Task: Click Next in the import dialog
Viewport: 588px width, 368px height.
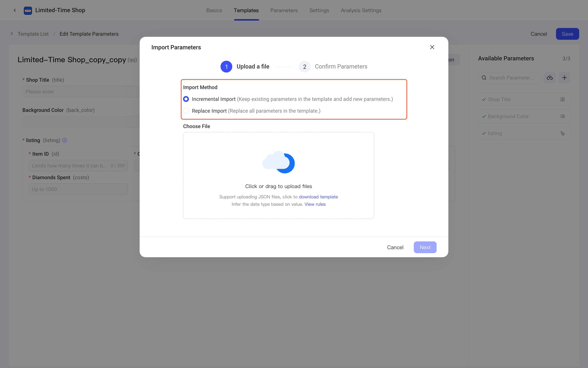Action: pyautogui.click(x=425, y=247)
